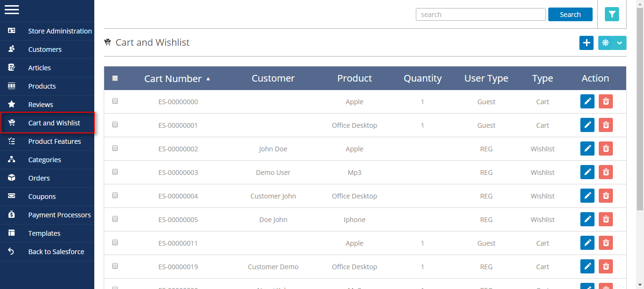Go to Payment Processors in sidebar

pos(59,215)
